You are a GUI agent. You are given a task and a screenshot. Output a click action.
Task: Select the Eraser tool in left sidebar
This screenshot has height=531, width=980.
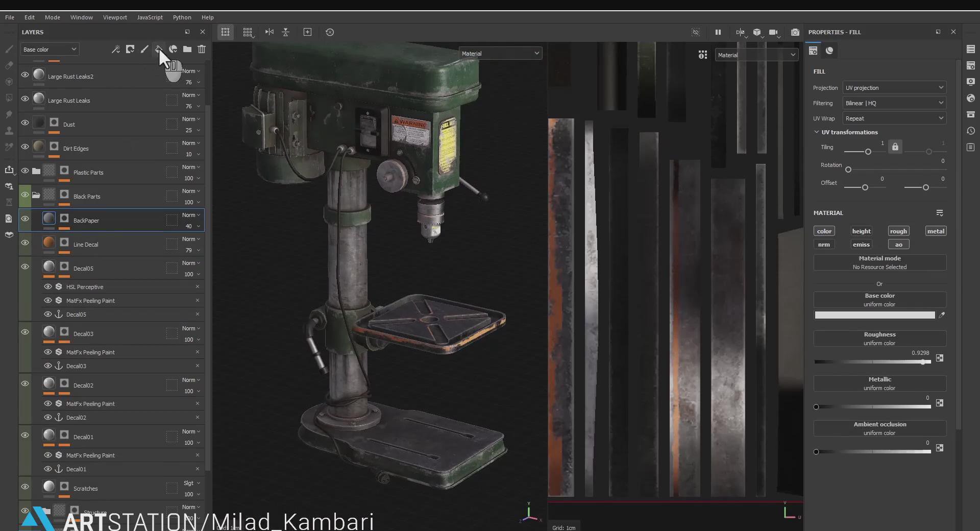[9, 65]
